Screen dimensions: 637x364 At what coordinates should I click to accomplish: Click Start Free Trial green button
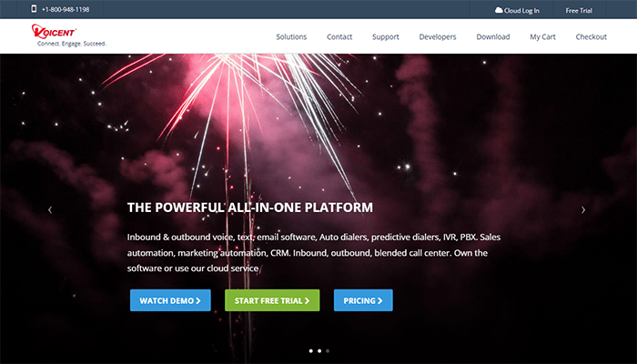[272, 300]
